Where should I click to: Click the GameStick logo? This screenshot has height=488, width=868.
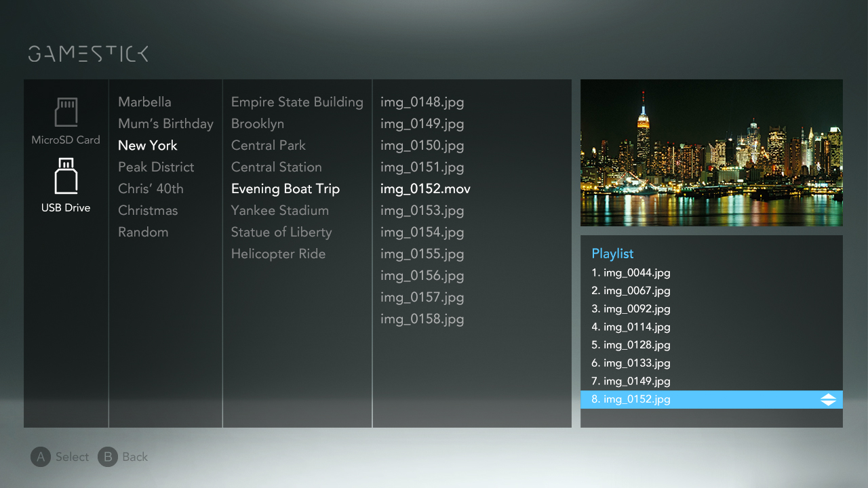point(88,54)
